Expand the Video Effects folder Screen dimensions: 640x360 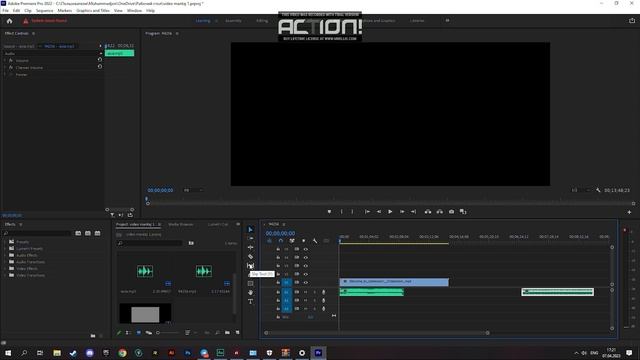click(5, 269)
